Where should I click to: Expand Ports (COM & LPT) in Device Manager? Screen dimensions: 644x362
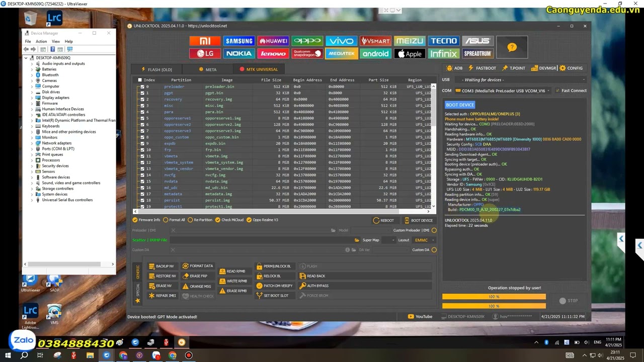click(x=32, y=149)
